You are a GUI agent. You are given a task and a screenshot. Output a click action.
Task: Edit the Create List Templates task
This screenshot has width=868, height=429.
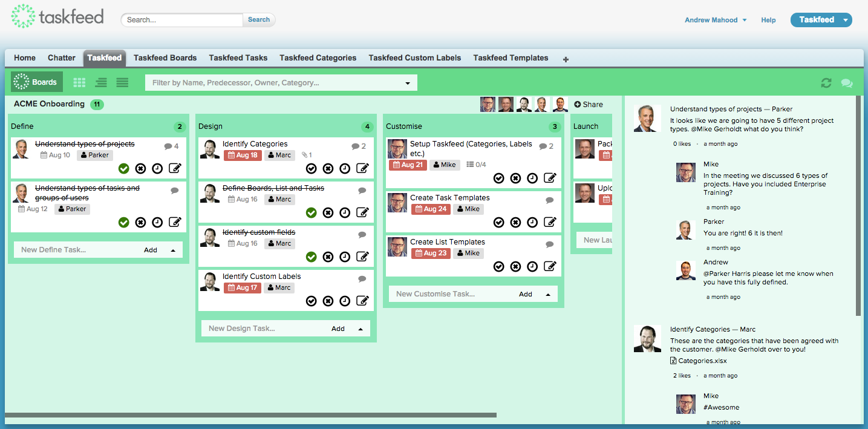[550, 266]
